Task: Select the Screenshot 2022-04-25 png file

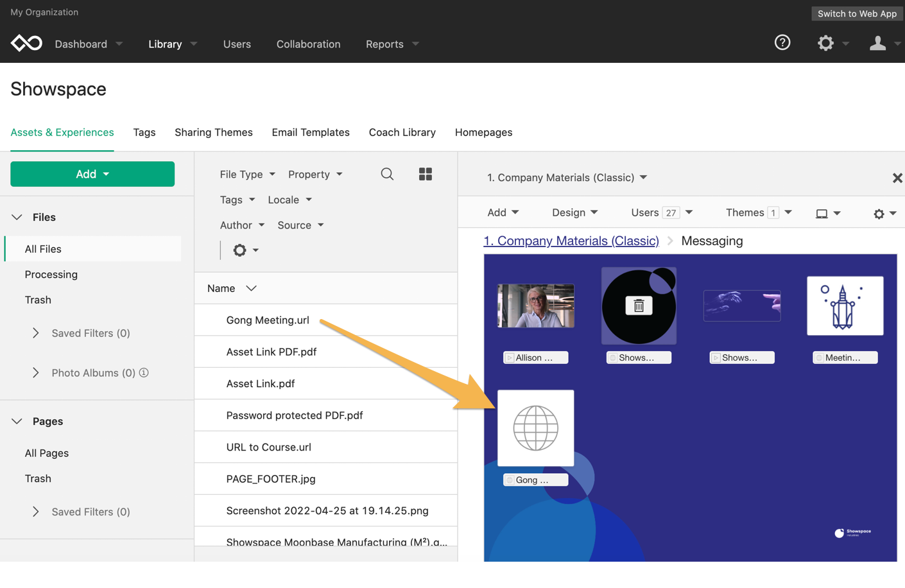Action: [326, 510]
